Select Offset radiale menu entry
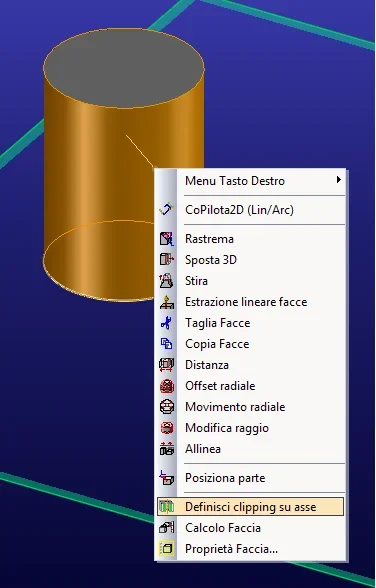Image resolution: width=376 pixels, height=588 pixels. (250, 386)
